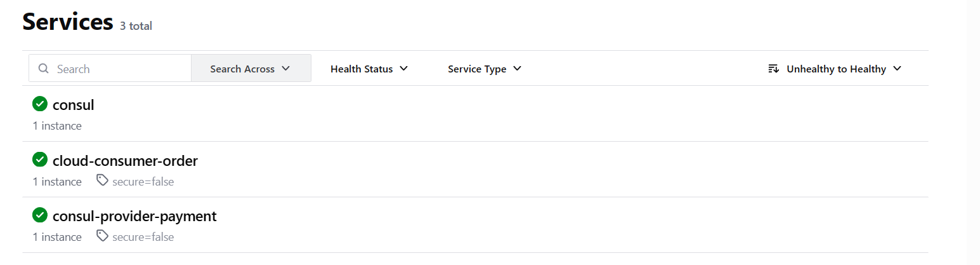Click the search magnifier icon

pos(44,69)
